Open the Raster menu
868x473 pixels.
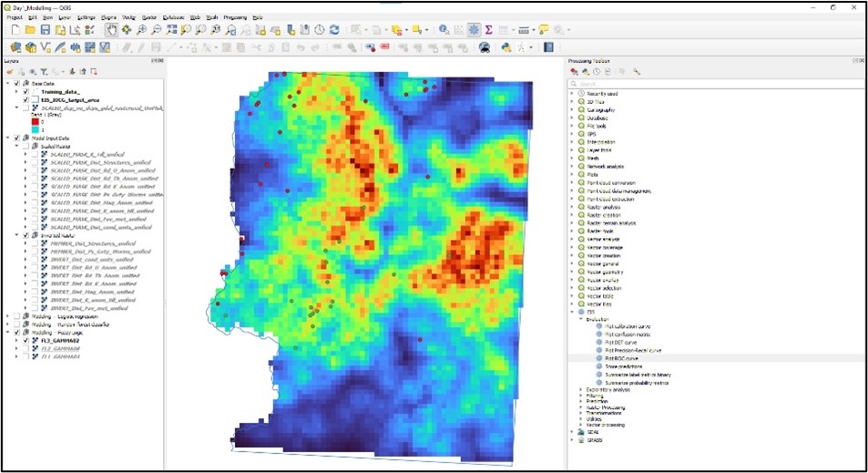tap(149, 17)
